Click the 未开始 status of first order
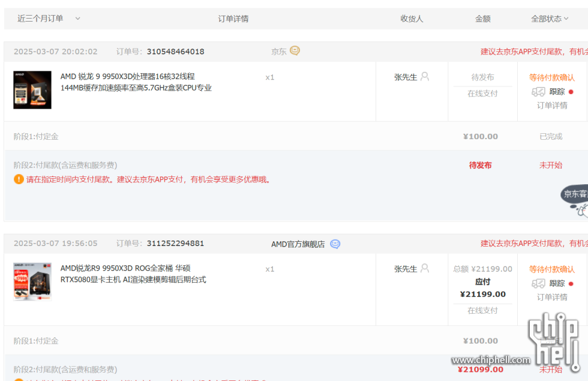Screen dimensions: 588x381 tap(551, 166)
